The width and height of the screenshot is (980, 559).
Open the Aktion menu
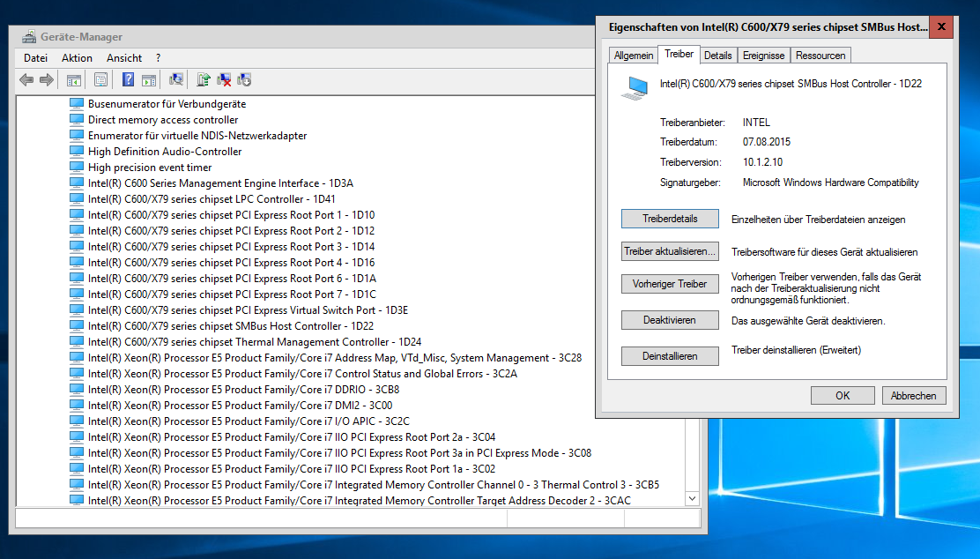(77, 57)
